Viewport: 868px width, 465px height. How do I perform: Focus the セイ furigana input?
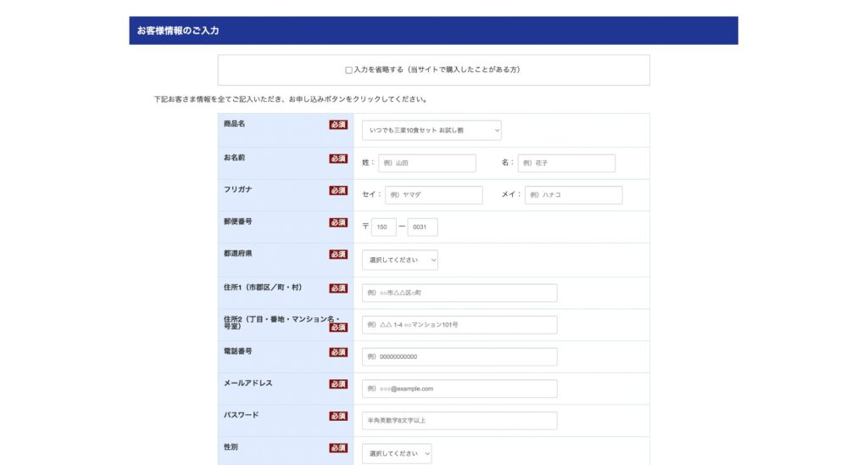[433, 195]
